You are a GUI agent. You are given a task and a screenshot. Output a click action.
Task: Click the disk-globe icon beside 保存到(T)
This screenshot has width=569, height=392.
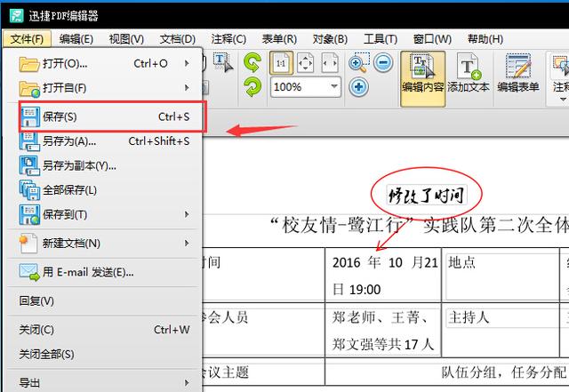[29, 214]
